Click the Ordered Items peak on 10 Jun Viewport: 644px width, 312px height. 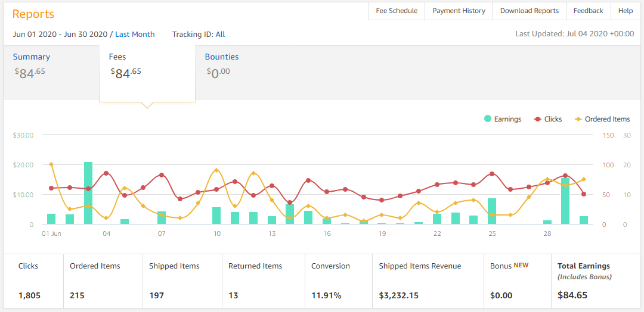(216, 170)
